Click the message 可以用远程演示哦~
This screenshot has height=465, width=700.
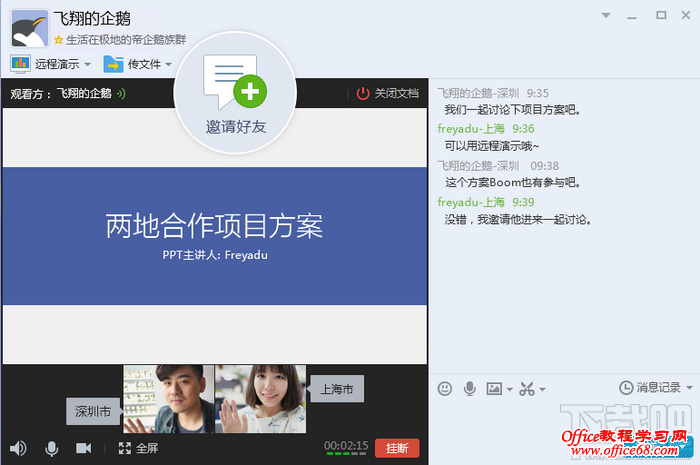(x=492, y=146)
